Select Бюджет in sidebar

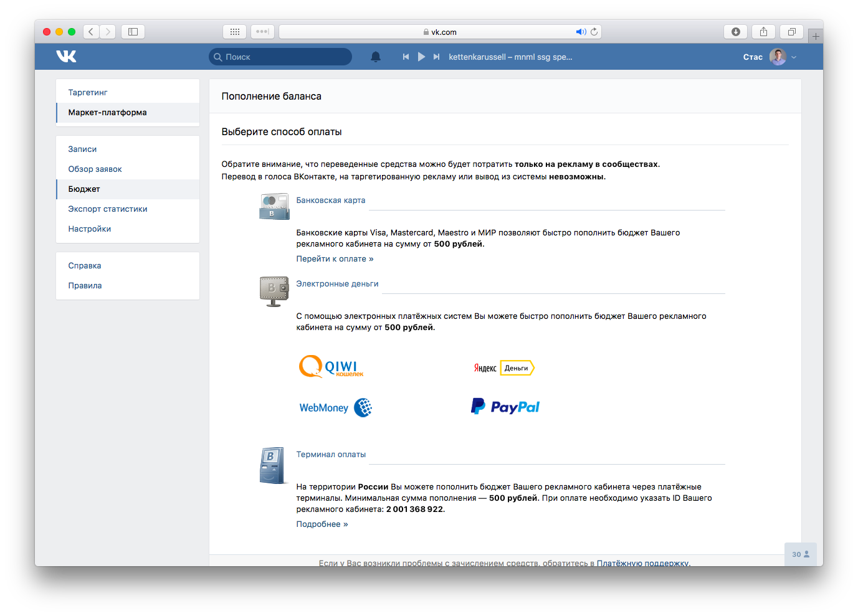point(128,189)
